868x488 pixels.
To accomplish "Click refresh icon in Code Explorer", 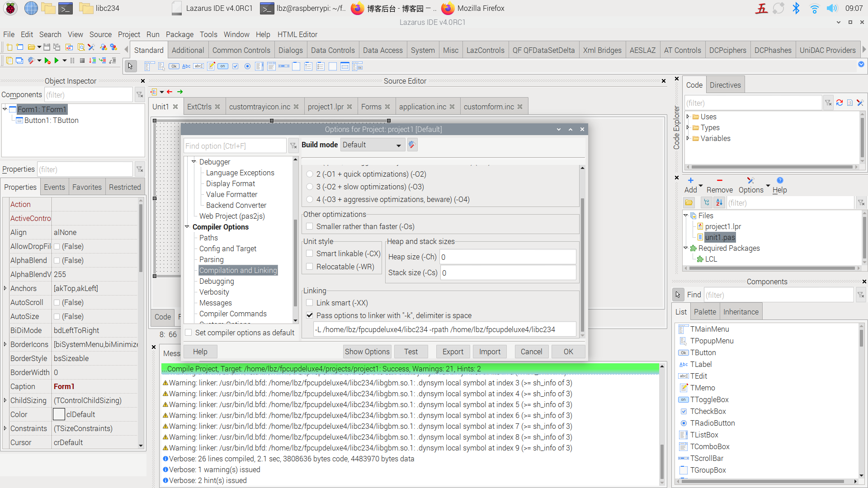I will (x=839, y=103).
